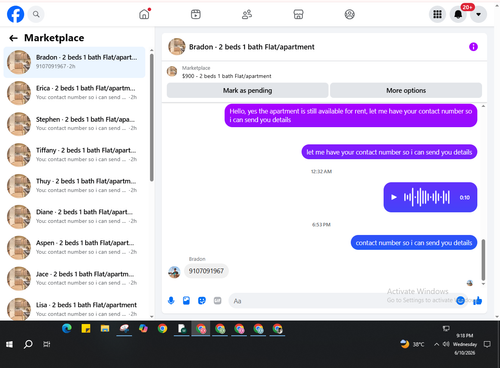
Task: Open the Windows Start button
Action: click(x=9, y=344)
